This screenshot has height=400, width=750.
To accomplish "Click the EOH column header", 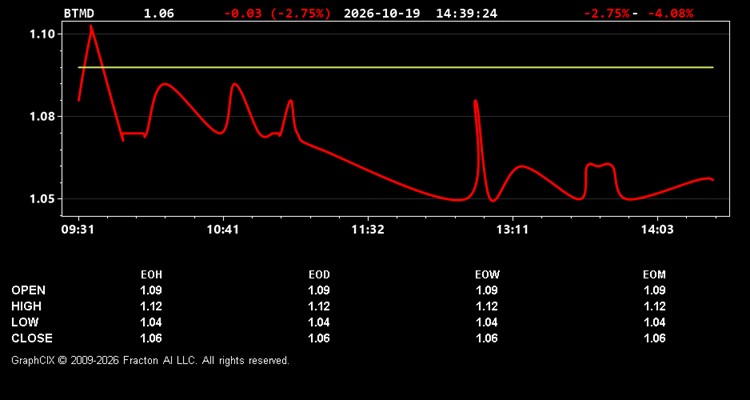I will tap(151, 275).
